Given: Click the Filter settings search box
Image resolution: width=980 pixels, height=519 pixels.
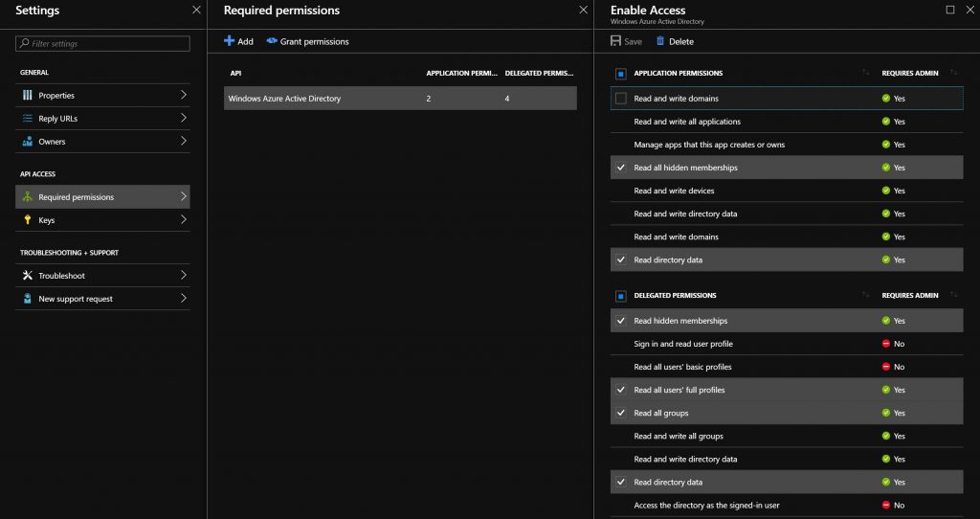Looking at the screenshot, I should pos(102,43).
